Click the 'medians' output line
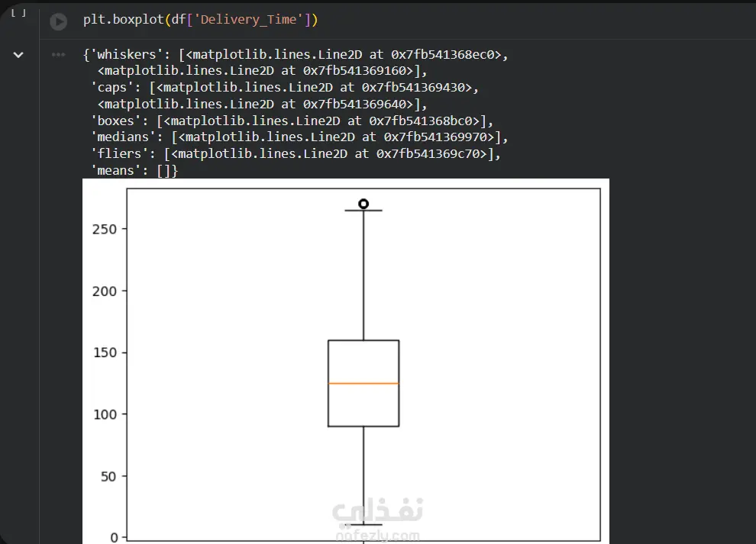The height and width of the screenshot is (544, 756). pyautogui.click(x=299, y=137)
